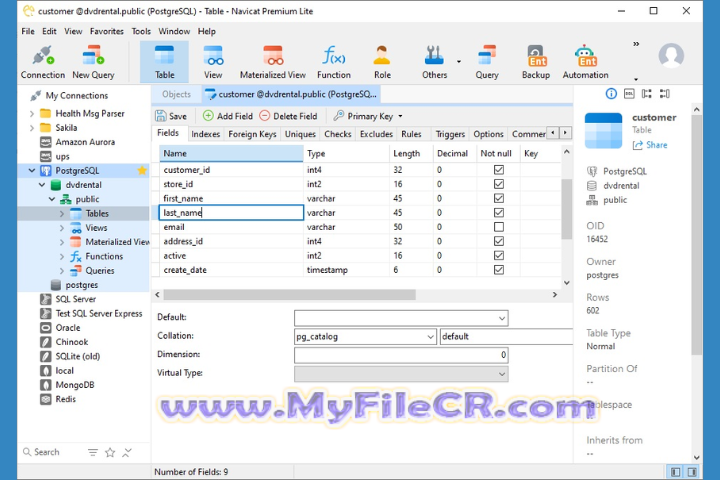Click Delete Field button
The height and width of the screenshot is (480, 720).
(288, 116)
